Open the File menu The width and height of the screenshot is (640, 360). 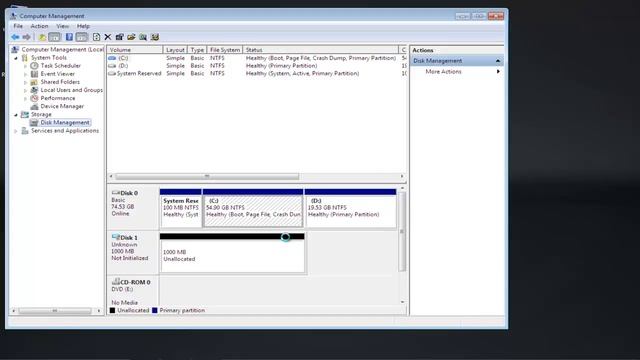coord(18,26)
